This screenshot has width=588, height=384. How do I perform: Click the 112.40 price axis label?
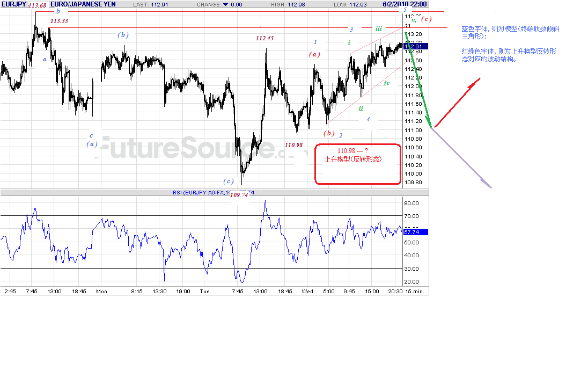(413, 69)
